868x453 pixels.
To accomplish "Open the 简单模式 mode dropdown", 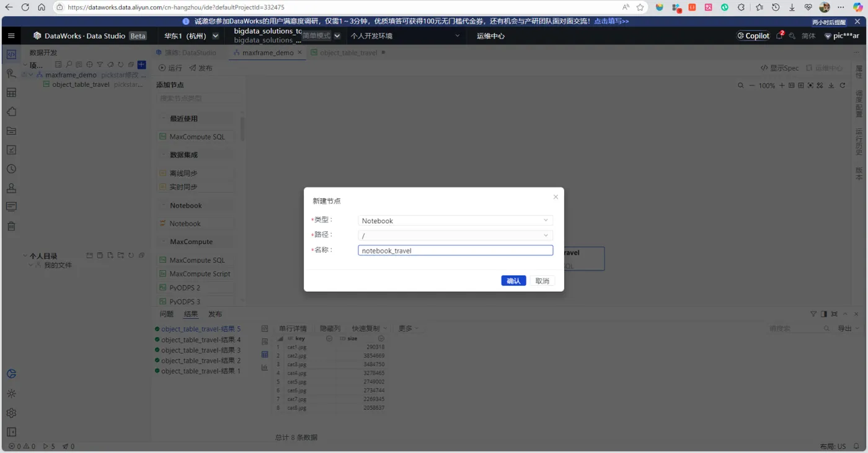I will [321, 36].
